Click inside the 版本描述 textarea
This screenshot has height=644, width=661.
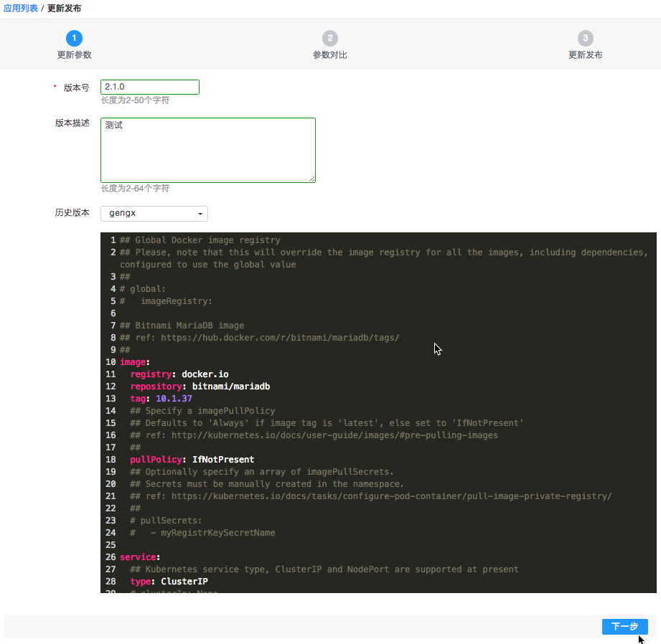click(207, 150)
